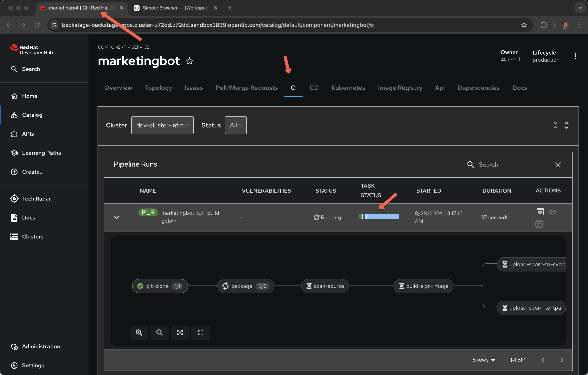Screen dimensions: 588x375
Task: Click the zoom in icon in pipeline graph
Action: 139,332
